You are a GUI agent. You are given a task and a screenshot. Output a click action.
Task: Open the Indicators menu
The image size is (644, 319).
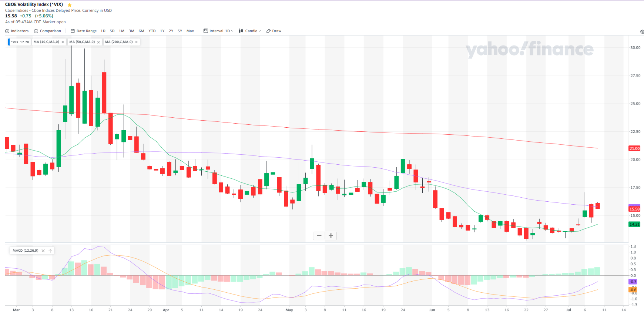(x=17, y=31)
